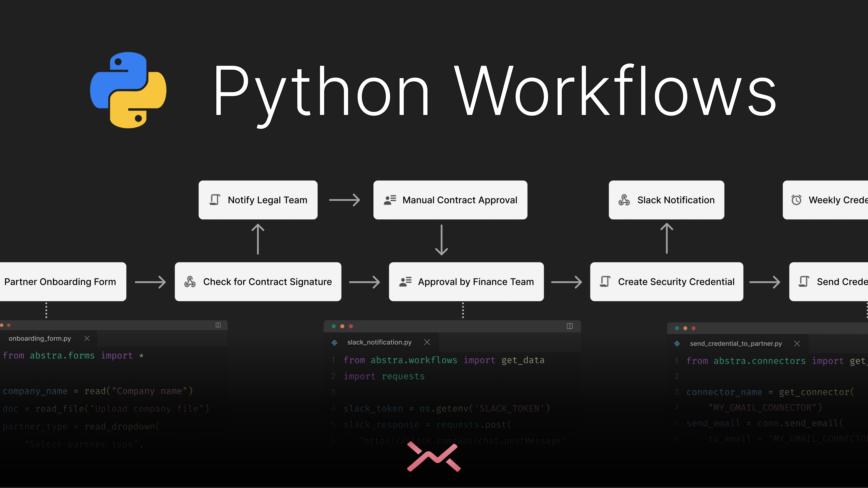Click the webhook icon on Check for Contract Signature
This screenshot has width=868, height=488.
[x=190, y=282]
